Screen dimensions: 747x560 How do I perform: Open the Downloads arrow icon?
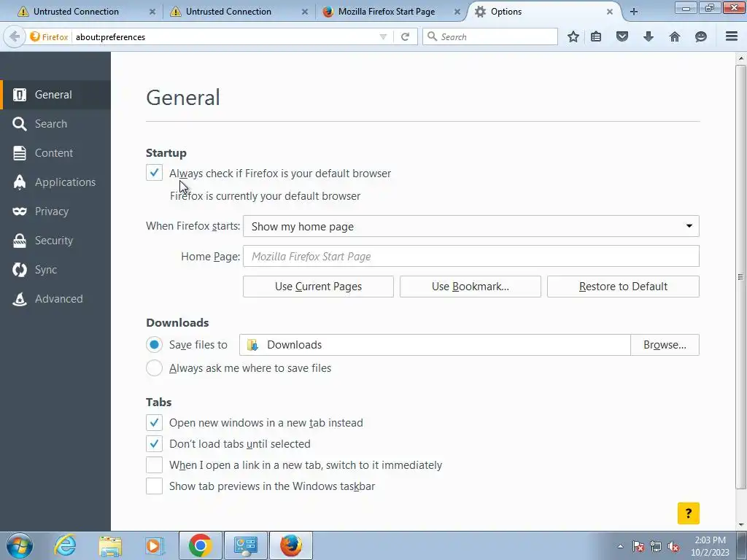click(649, 36)
